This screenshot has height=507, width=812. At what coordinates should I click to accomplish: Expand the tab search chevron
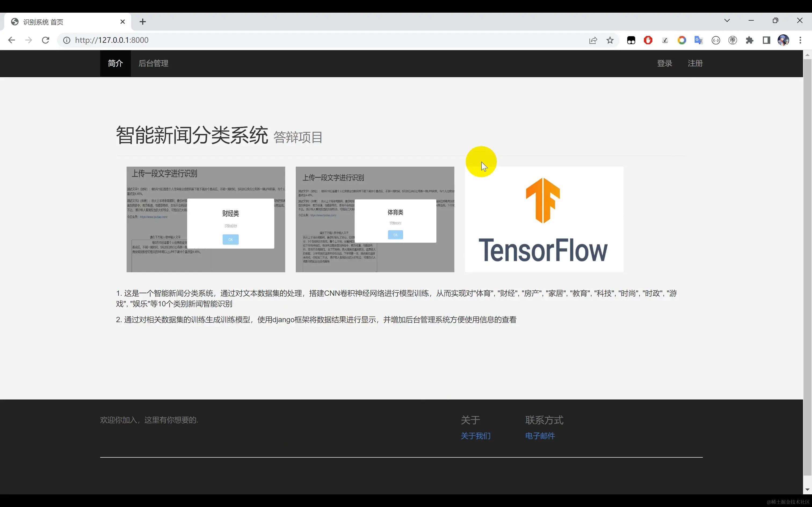(727, 20)
